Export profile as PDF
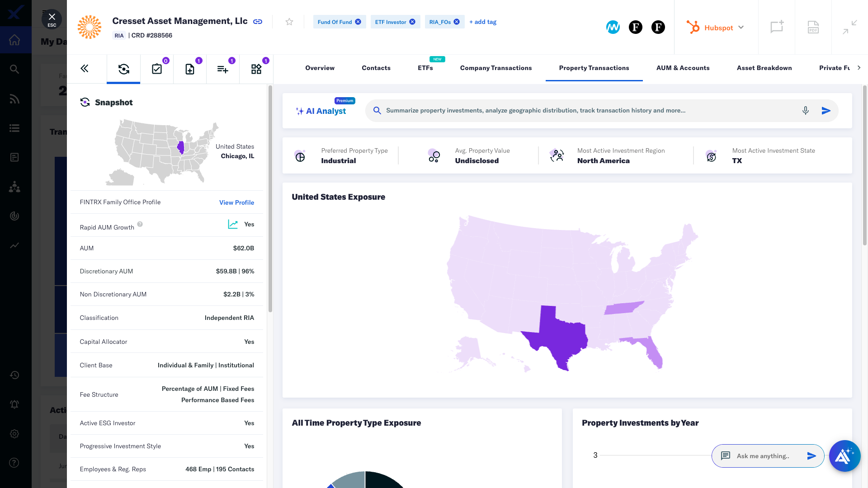868x488 pixels. 813,27
